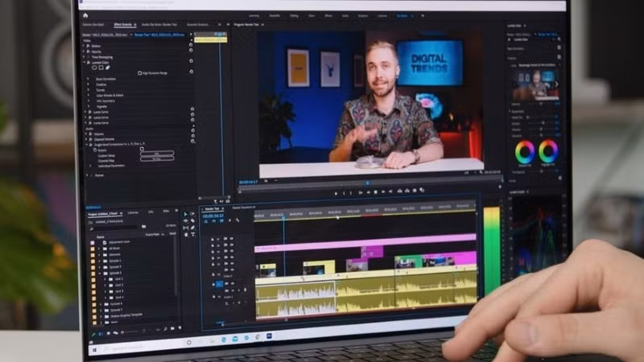The image size is (644, 362).
Task: Open timeline display settings wrench
Action: click(237, 220)
